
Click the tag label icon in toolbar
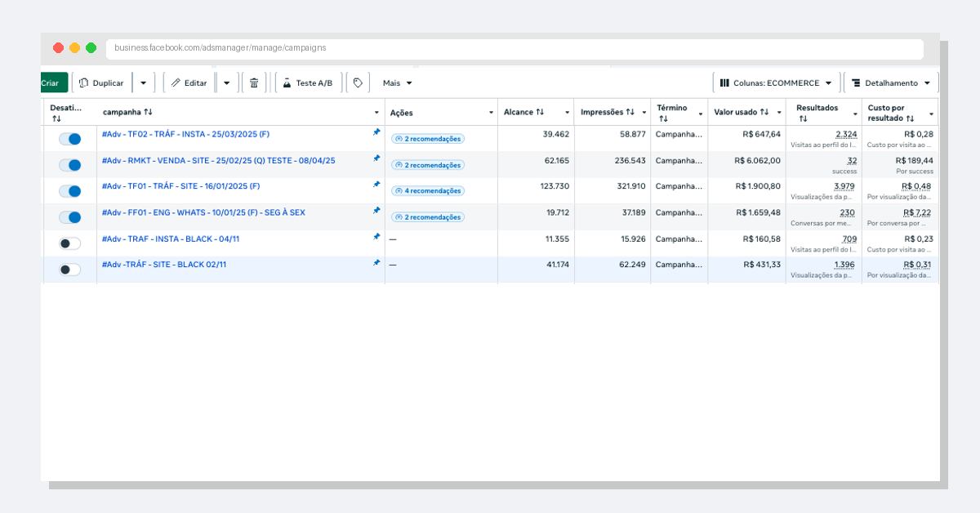(x=358, y=83)
